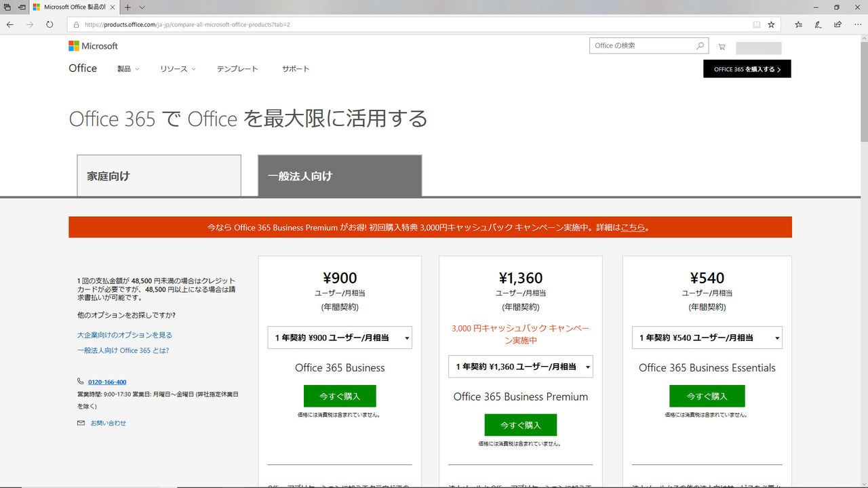
Task: Open the サポート menu item
Action: click(296, 69)
